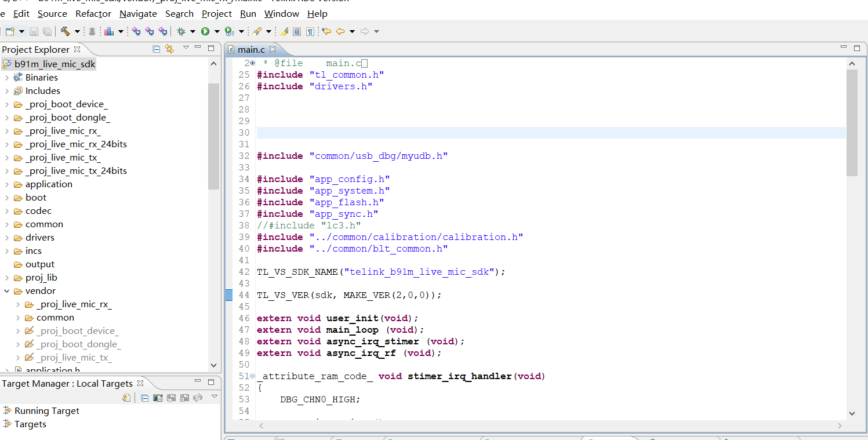Click the Back arrow navigation icon
868x440 pixels.
click(340, 31)
